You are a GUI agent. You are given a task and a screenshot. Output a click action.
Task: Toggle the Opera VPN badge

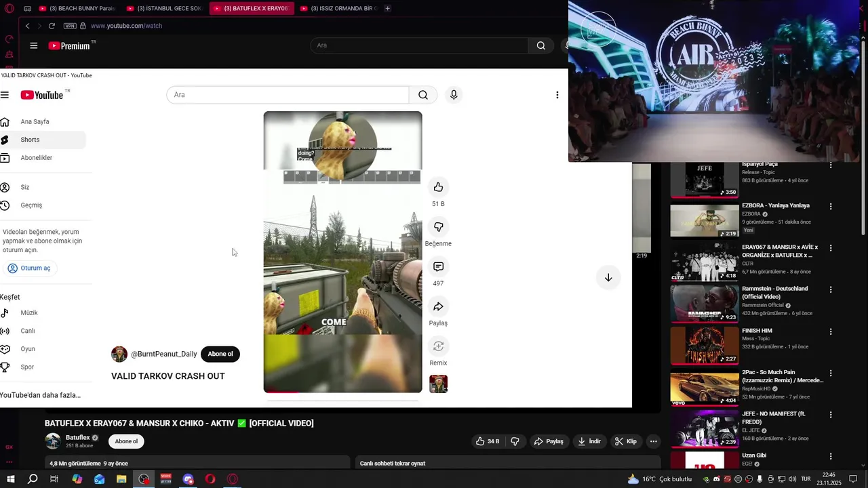click(70, 26)
